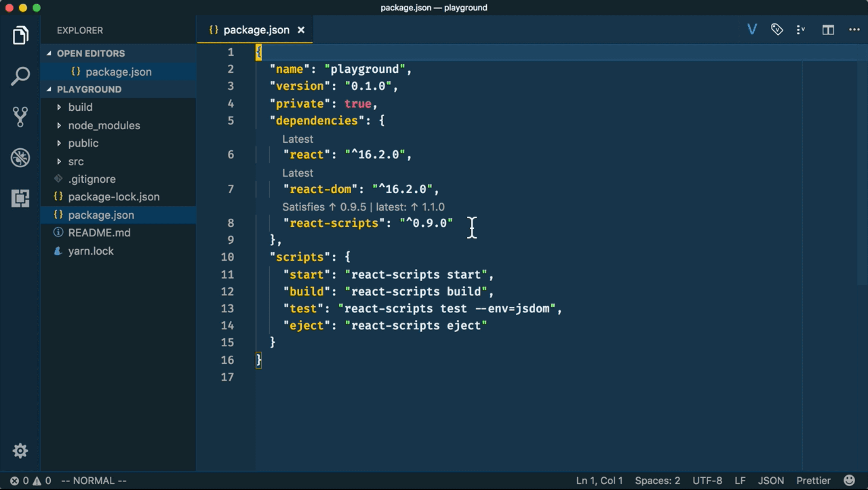This screenshot has height=490, width=868.
Task: Click Ln 1, Col 1 in status bar
Action: pyautogui.click(x=599, y=481)
